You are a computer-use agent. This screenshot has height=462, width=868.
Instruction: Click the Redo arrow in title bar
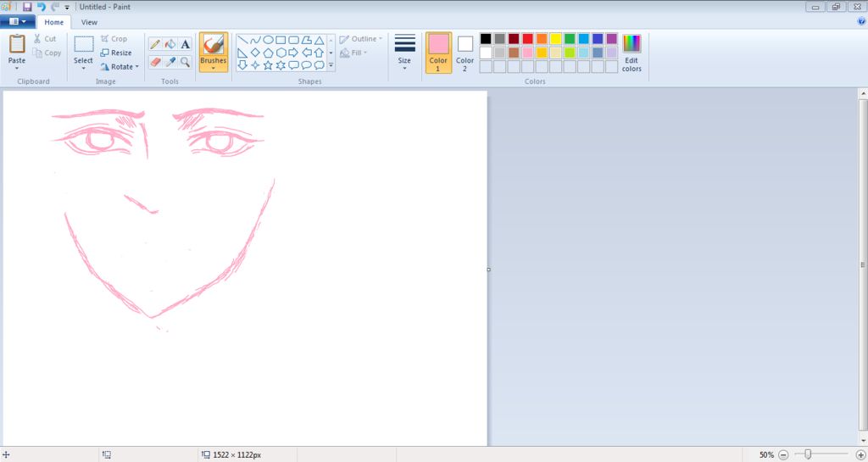pos(55,7)
